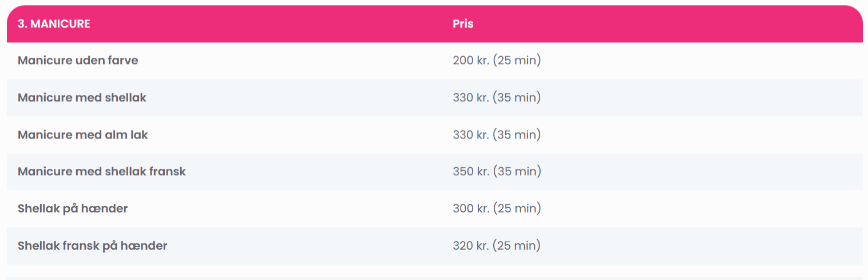Click the 350 kr. (35 min) price
This screenshot has height=280, width=868.
coord(497,171)
